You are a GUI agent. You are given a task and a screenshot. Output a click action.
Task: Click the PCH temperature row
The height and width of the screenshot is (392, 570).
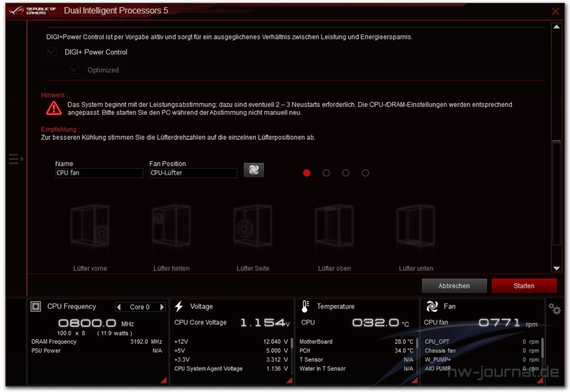tap(356, 351)
